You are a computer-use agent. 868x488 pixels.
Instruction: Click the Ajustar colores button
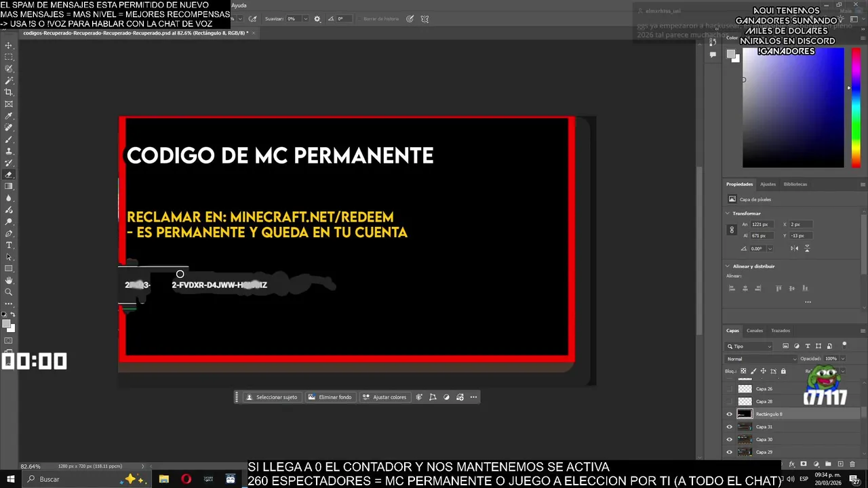pyautogui.click(x=384, y=397)
